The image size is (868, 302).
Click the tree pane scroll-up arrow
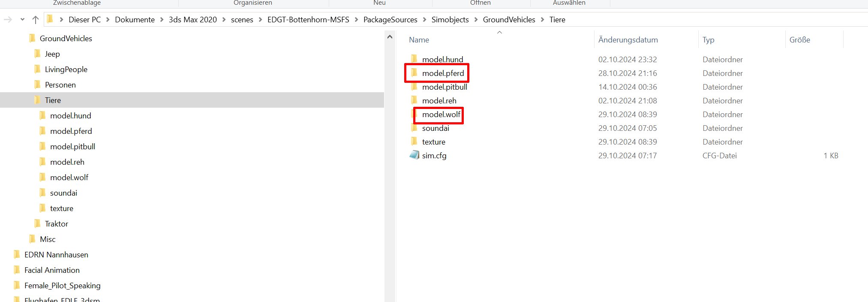390,37
